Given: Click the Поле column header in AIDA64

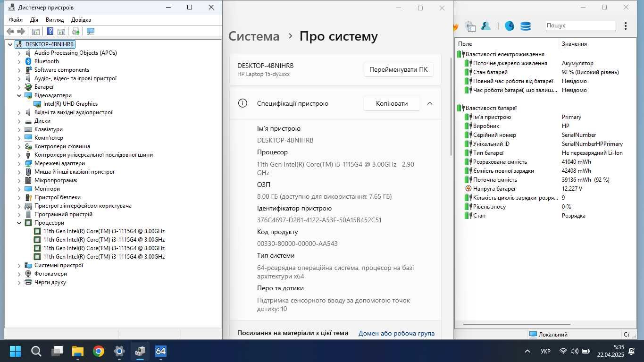Looking at the screenshot, I should (x=507, y=43).
